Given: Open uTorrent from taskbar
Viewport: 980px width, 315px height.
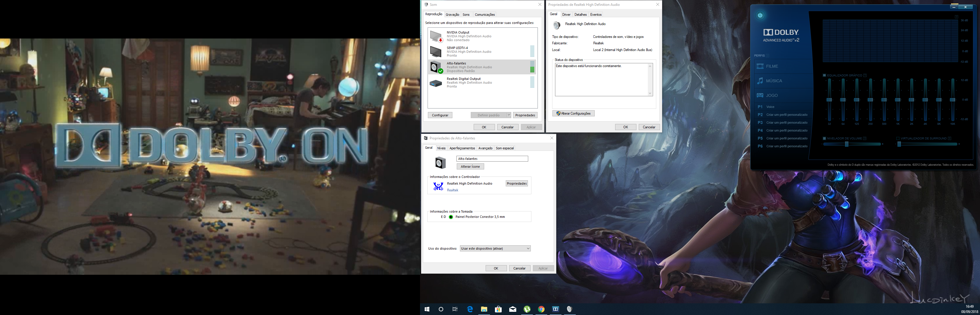Looking at the screenshot, I should coord(527,309).
